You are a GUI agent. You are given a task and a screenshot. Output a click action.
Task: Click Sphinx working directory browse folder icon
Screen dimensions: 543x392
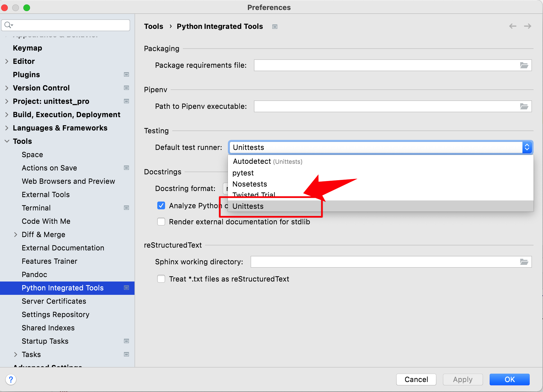click(524, 262)
